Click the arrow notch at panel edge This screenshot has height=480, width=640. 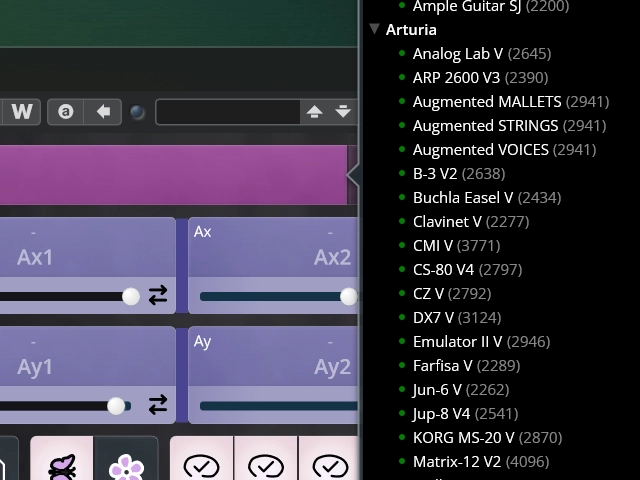[353, 175]
